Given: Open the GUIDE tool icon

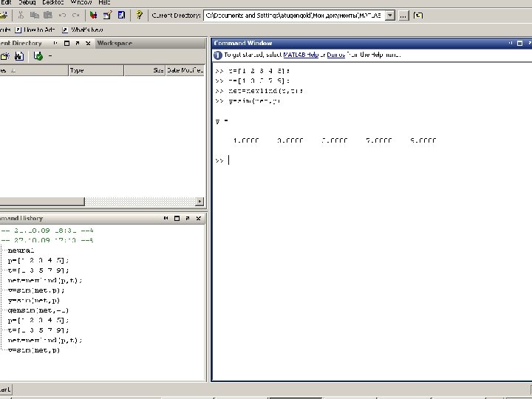Looking at the screenshot, I should coord(108,16).
